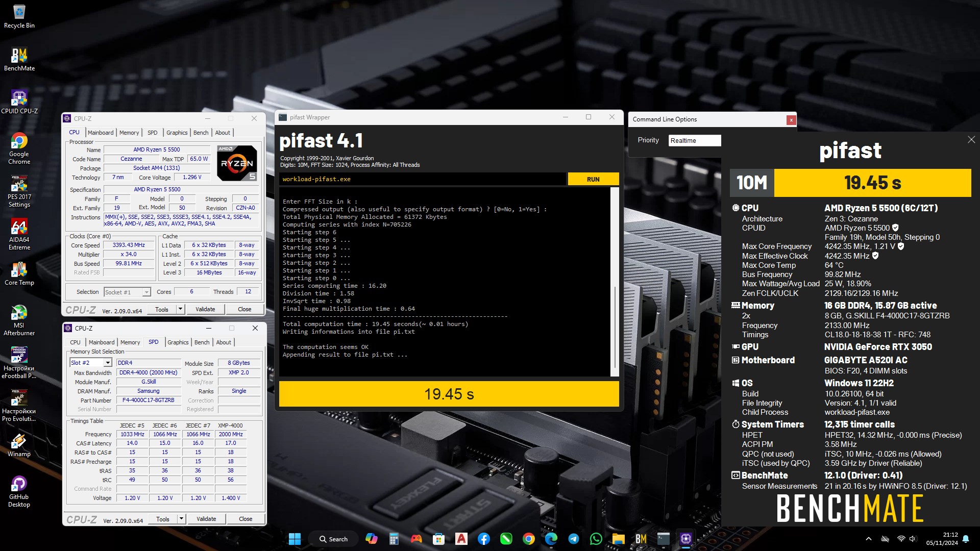Image resolution: width=980 pixels, height=551 pixels.
Task: Open Telegram from the taskbar
Action: point(573,539)
